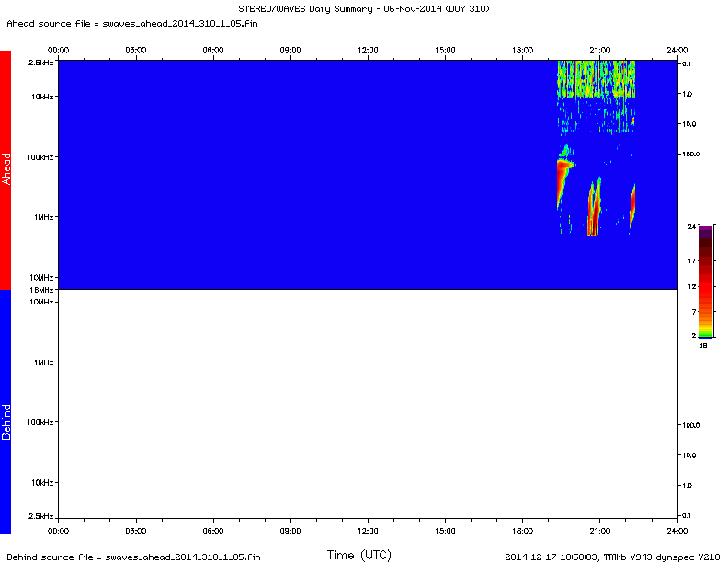The width and height of the screenshot is (728, 563).
Task: Click the top axis 21:00 time label
Action: 600,51
